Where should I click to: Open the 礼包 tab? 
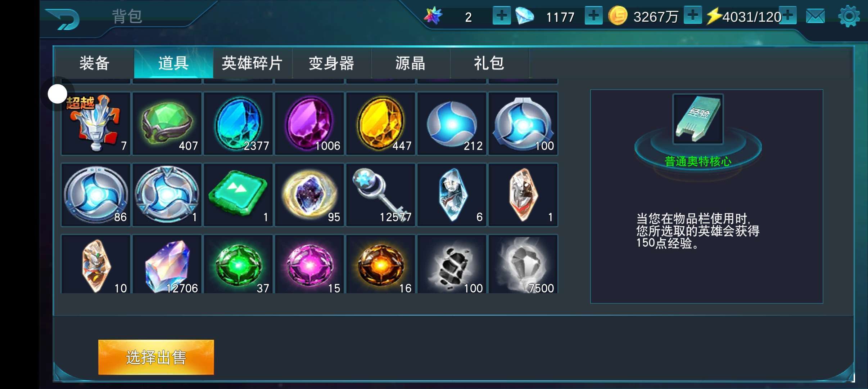click(489, 63)
